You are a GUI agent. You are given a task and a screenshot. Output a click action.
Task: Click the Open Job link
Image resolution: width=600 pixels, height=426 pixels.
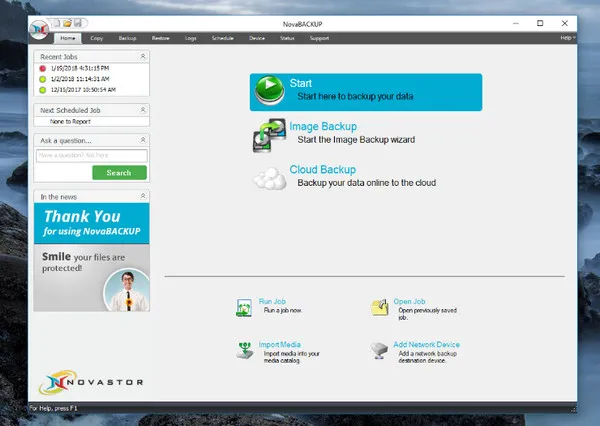[409, 302]
